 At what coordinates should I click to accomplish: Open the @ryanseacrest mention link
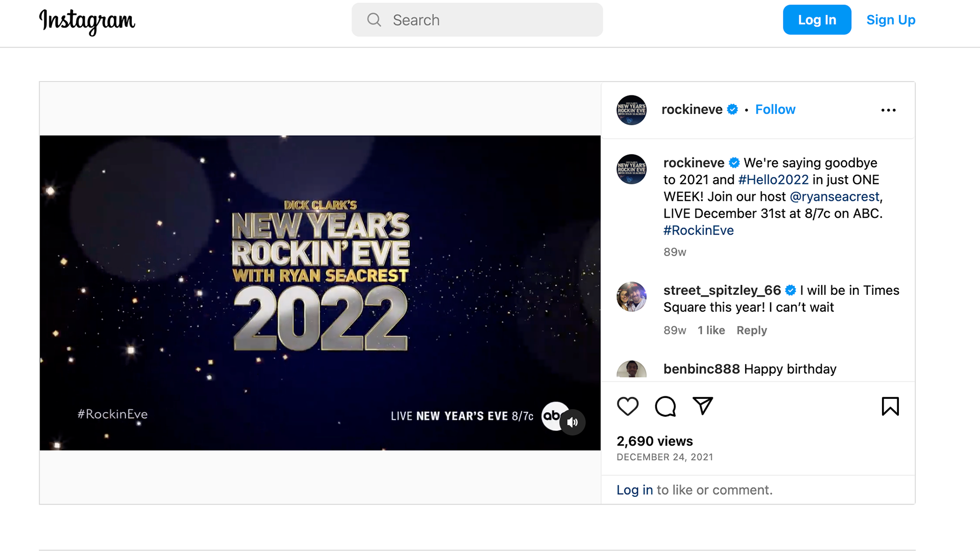coord(834,196)
